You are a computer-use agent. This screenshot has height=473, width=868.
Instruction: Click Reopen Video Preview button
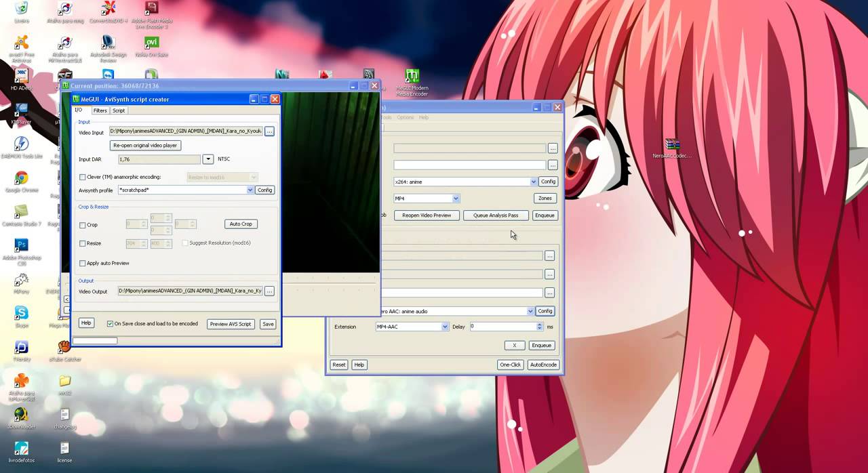coord(427,215)
